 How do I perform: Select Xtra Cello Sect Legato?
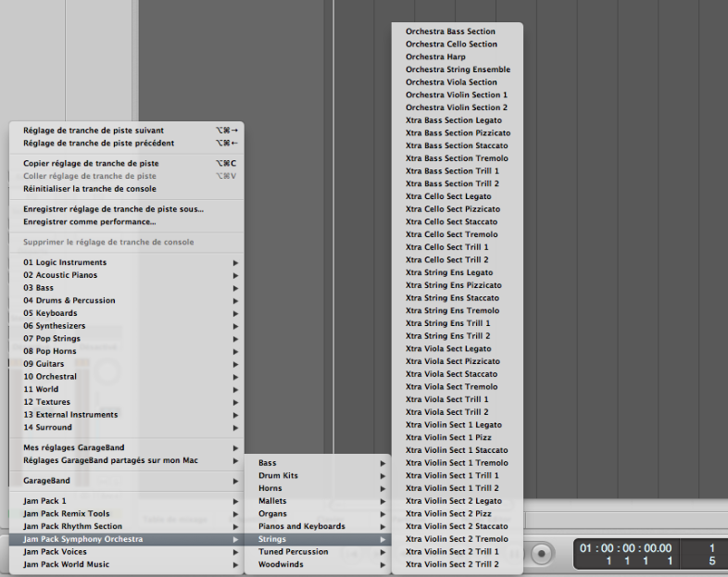[x=458, y=196]
